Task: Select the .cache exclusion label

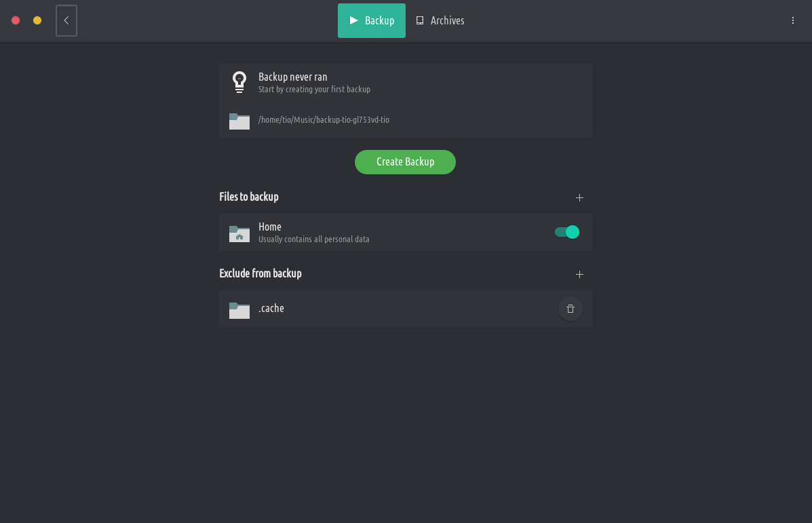Action: (271, 308)
